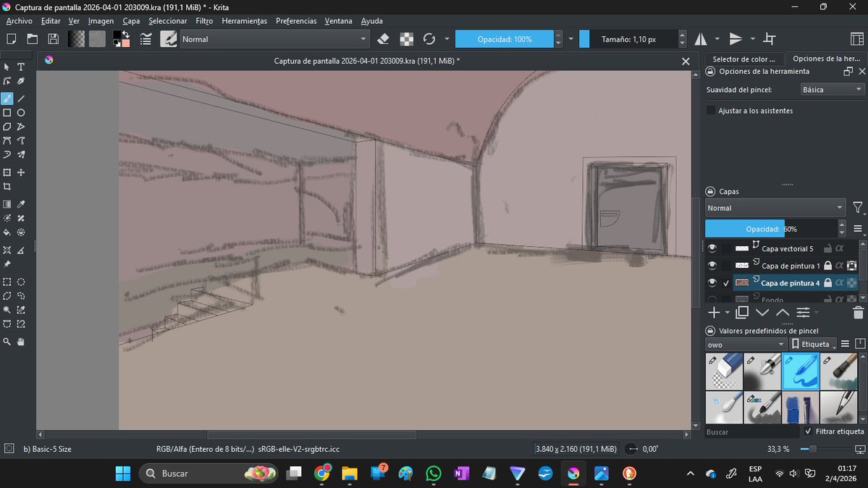Image resolution: width=868 pixels, height=488 pixels.
Task: Select the Gradient tool
Action: (x=7, y=204)
